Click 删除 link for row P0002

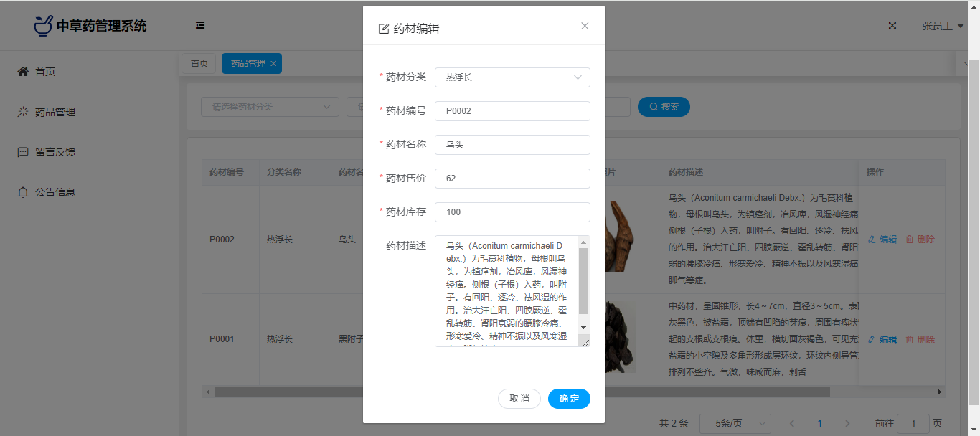(x=920, y=240)
